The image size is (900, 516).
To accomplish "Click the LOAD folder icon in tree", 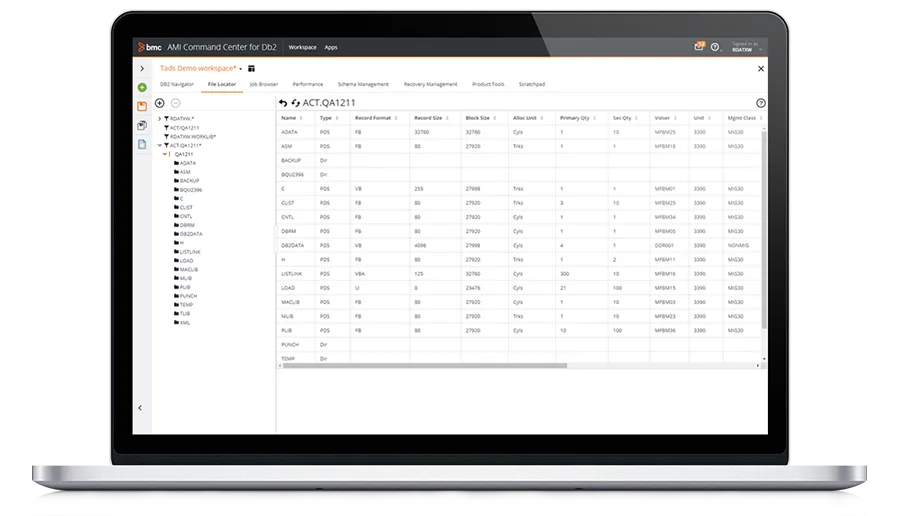I will click(177, 261).
